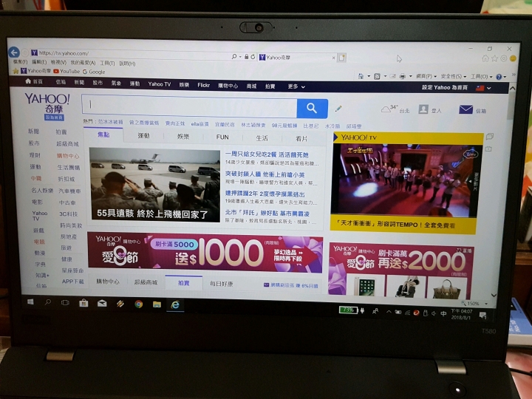Click 購物中心 in the left sidebar
The image size is (532, 399).
tap(68, 156)
